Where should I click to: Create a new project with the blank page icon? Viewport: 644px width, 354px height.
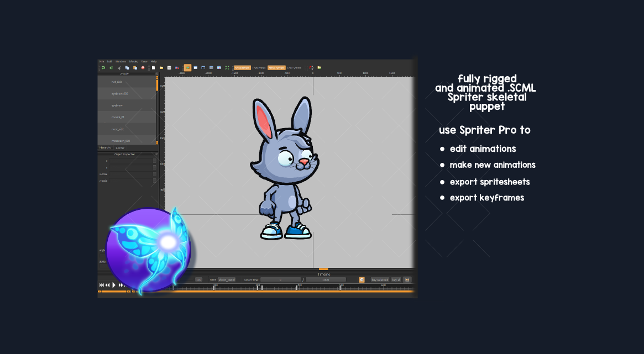click(x=153, y=68)
